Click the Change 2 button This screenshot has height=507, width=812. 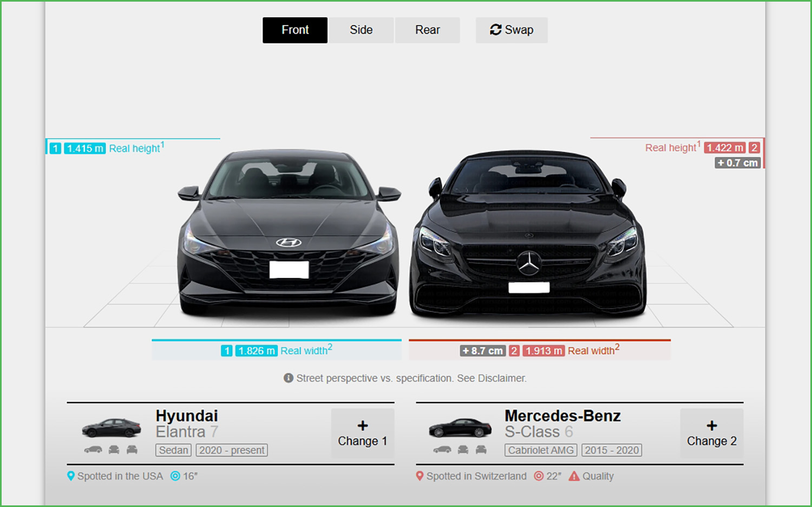712,433
